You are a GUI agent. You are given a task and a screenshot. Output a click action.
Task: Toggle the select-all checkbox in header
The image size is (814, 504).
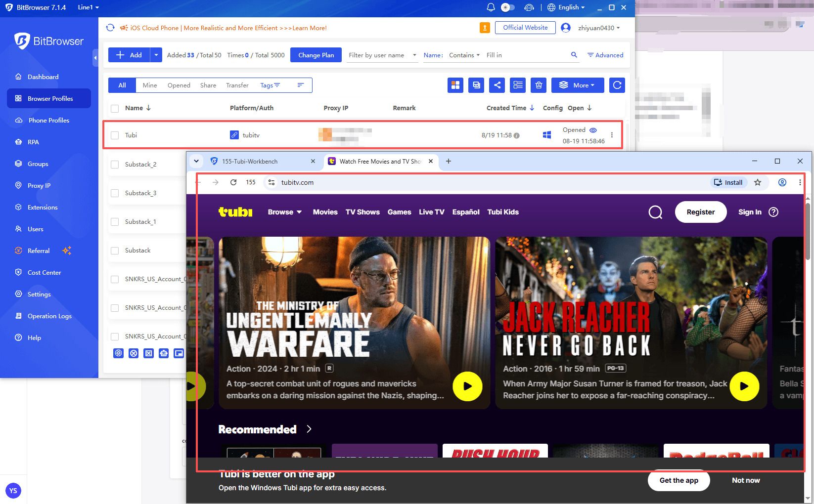click(115, 108)
